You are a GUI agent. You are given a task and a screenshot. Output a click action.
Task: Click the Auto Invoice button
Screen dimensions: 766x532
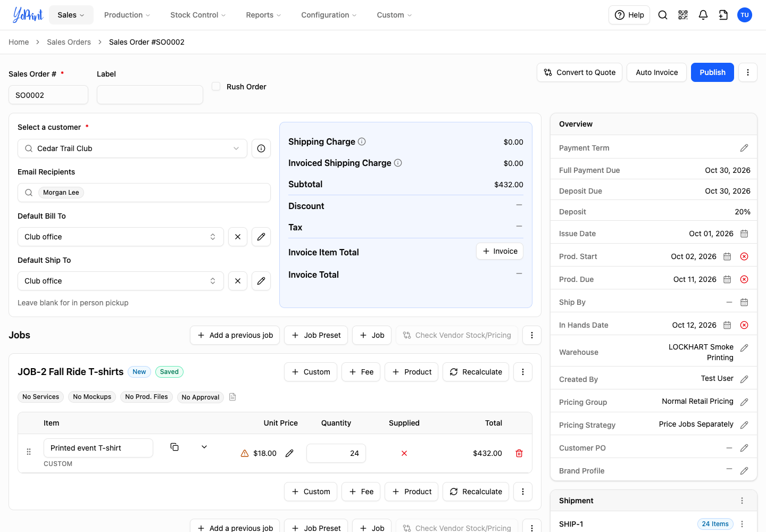(x=657, y=72)
